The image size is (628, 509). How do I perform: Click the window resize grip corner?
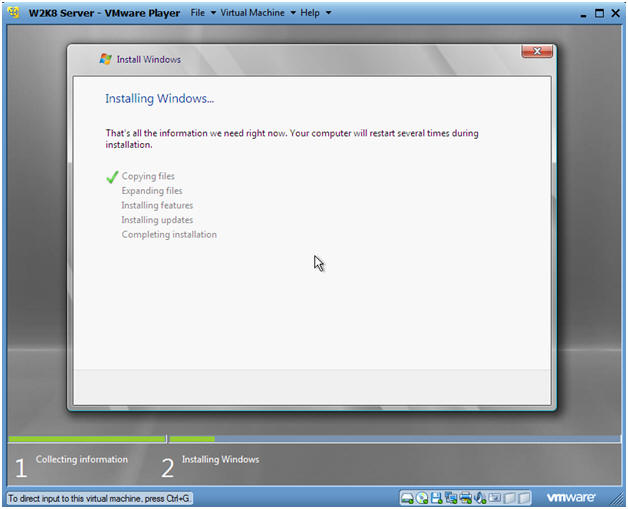616,498
